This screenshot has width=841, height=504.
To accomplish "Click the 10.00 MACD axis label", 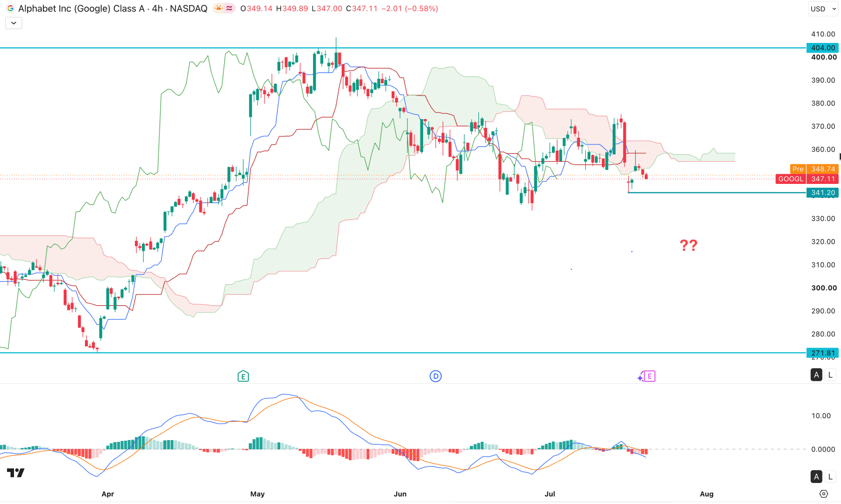I will tap(821, 416).
